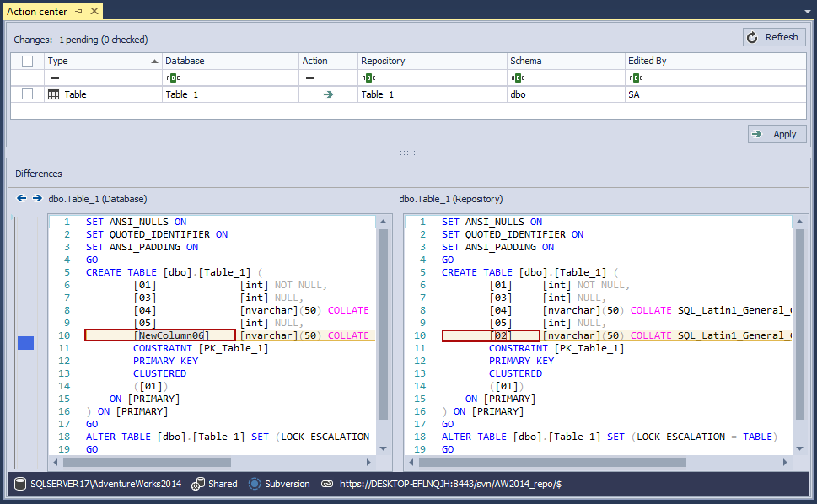
Task: Open the Schema column filter operator
Action: tap(516, 78)
